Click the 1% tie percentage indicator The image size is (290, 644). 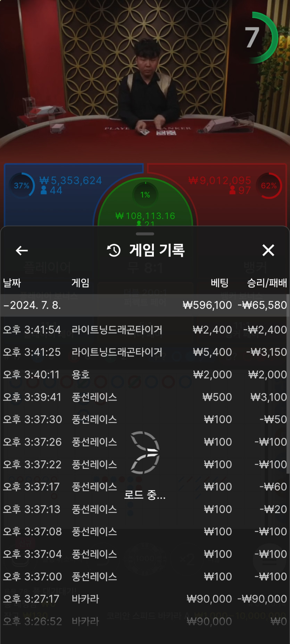(x=145, y=195)
